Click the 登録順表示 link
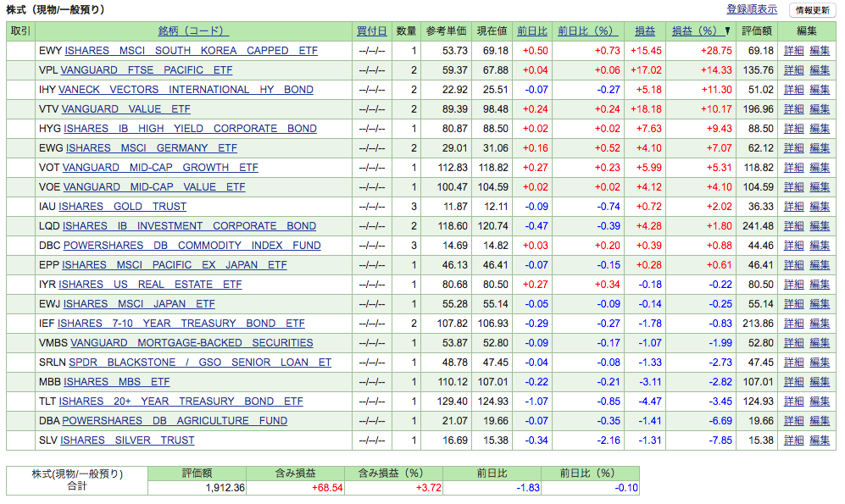 pyautogui.click(x=751, y=9)
